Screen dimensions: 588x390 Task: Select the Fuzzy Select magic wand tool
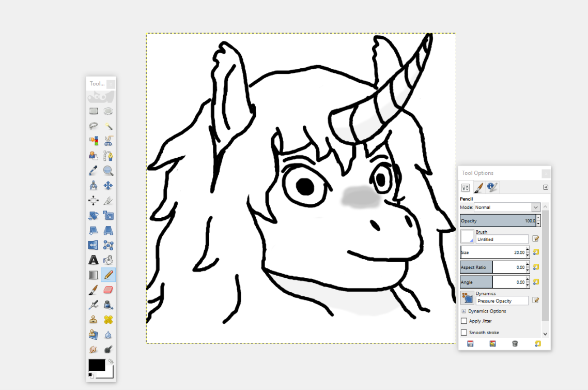point(108,126)
